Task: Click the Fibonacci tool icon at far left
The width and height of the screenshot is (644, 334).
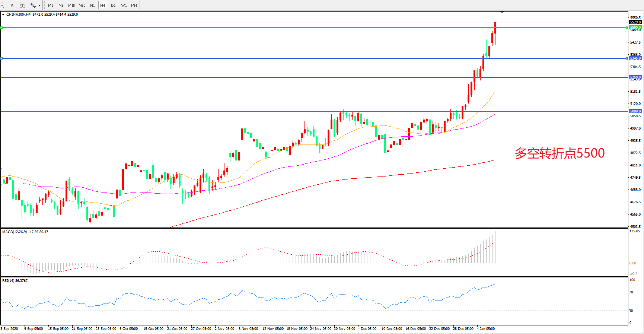Action: [2, 5]
